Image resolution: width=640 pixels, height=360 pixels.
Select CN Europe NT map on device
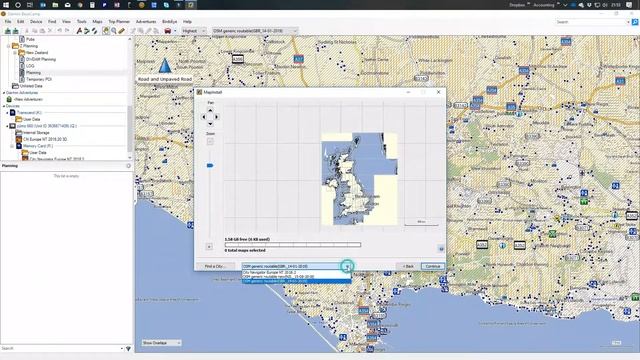pos(45,139)
